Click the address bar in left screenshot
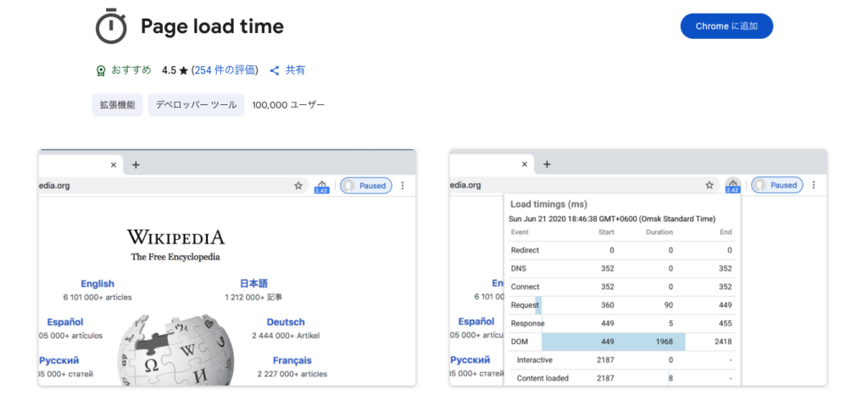 (174, 186)
